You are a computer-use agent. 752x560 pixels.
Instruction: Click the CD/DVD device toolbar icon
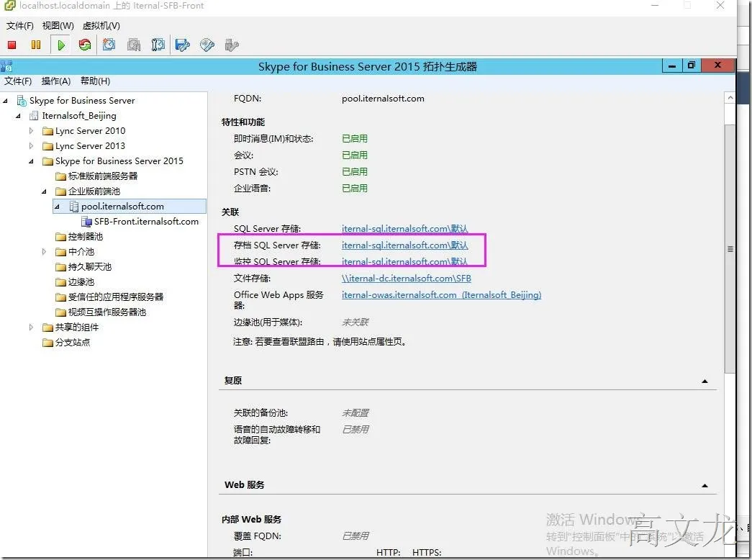[x=207, y=45]
